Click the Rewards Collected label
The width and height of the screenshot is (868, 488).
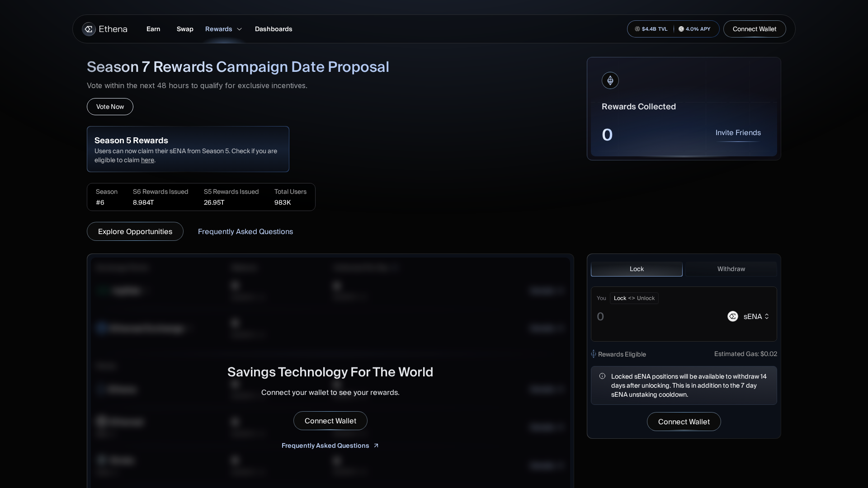pos(639,107)
